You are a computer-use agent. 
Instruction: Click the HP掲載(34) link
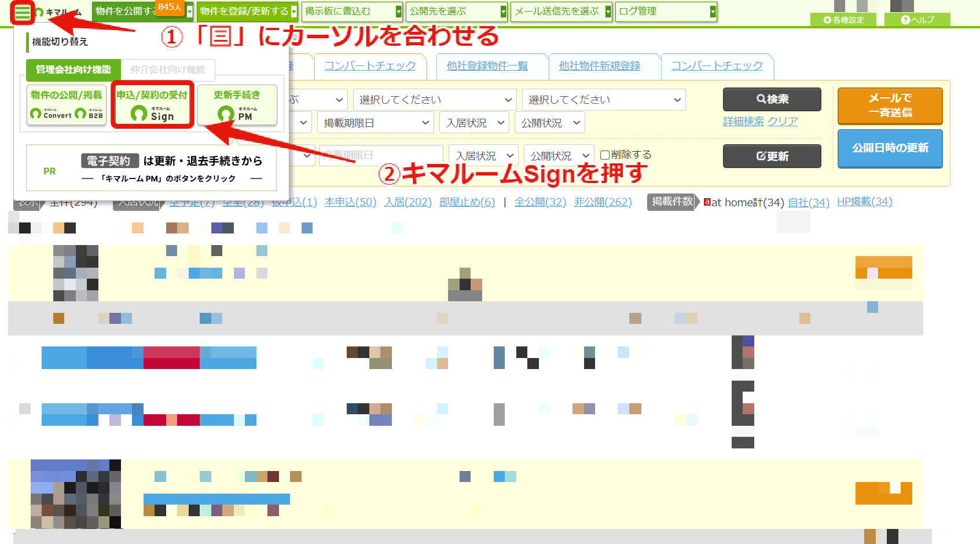coord(865,202)
